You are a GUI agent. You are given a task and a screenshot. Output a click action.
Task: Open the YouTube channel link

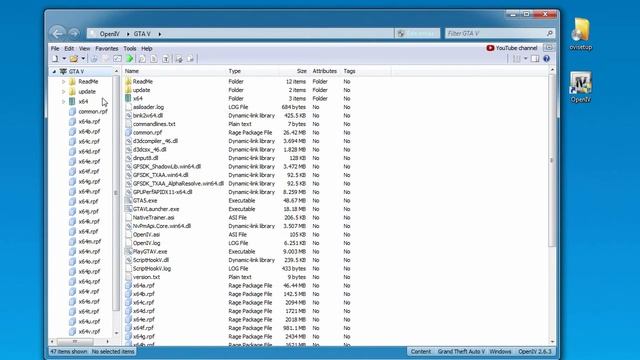click(x=512, y=48)
